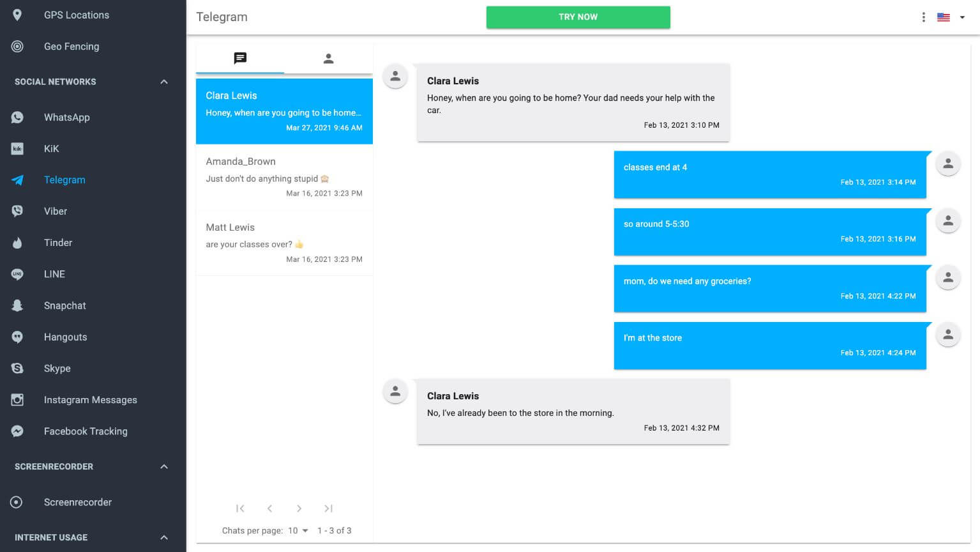The width and height of the screenshot is (980, 552).
Task: Open Skype in sidebar menu
Action: (57, 368)
